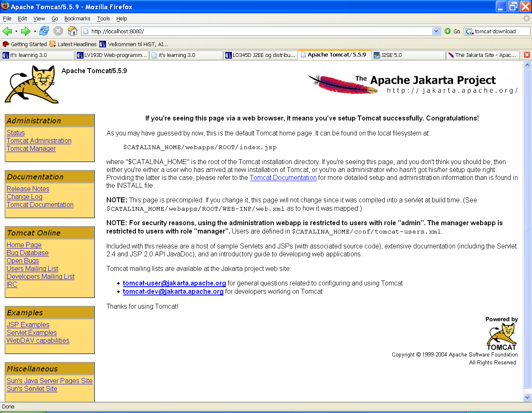Click the vertical scrollbar thumb
The width and height of the screenshot is (532, 413).
pyautogui.click(x=527, y=229)
